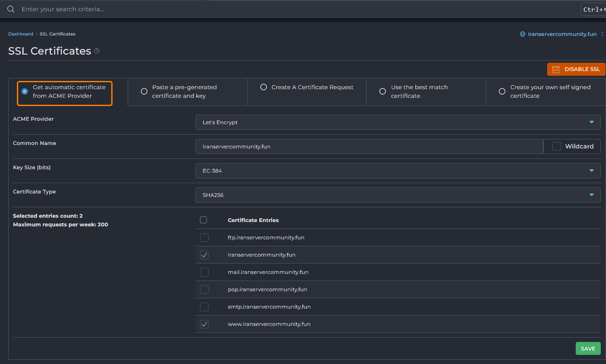Click the globe icon next to domain name
This screenshot has width=606, height=364.
tap(522, 34)
